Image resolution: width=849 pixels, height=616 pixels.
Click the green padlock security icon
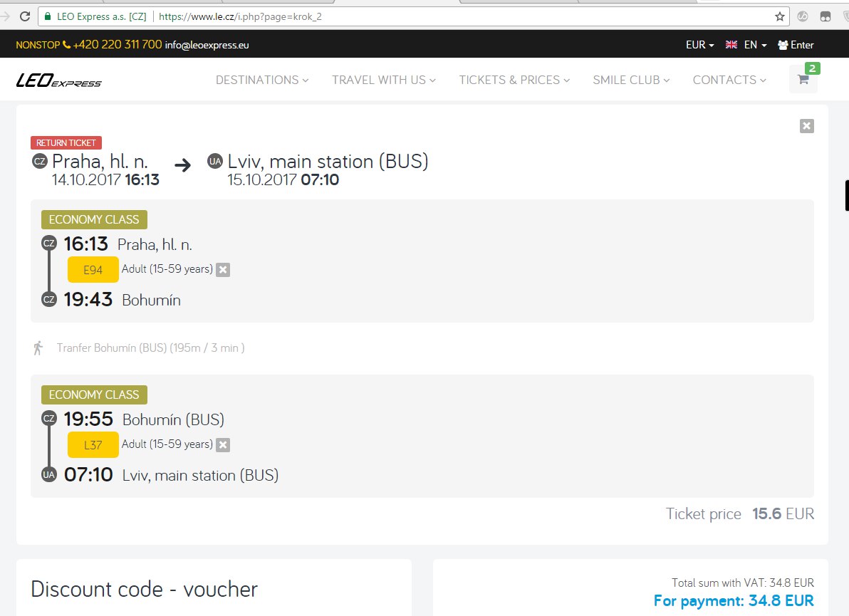point(48,16)
